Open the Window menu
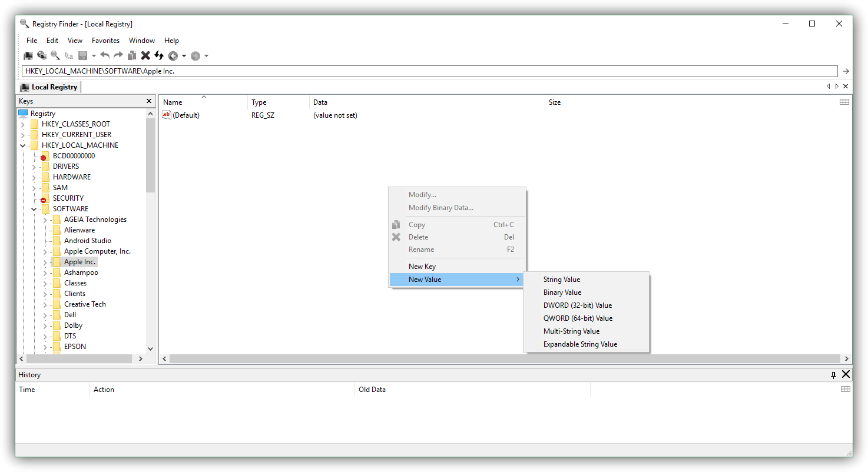868x472 pixels. (142, 41)
